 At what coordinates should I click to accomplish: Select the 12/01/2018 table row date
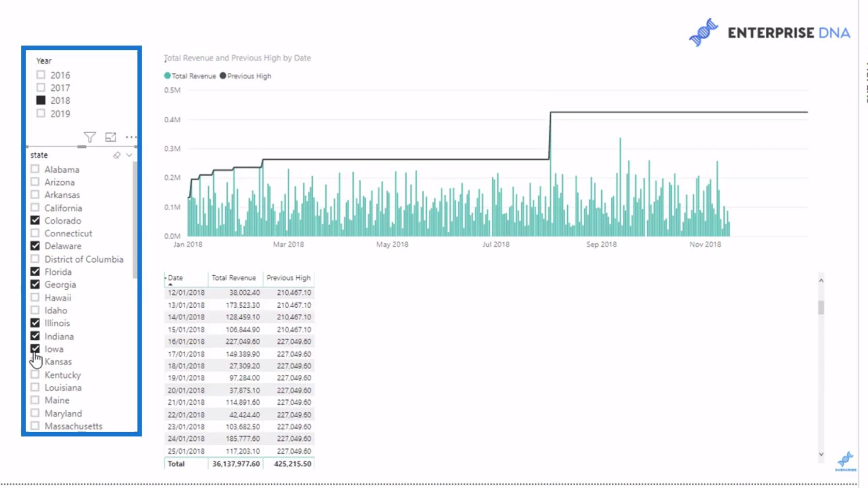186,293
